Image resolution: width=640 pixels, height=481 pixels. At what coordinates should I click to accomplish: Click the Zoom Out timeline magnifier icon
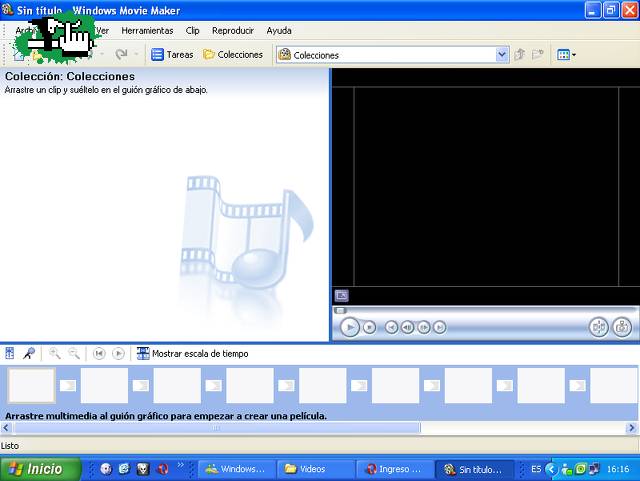click(74, 353)
